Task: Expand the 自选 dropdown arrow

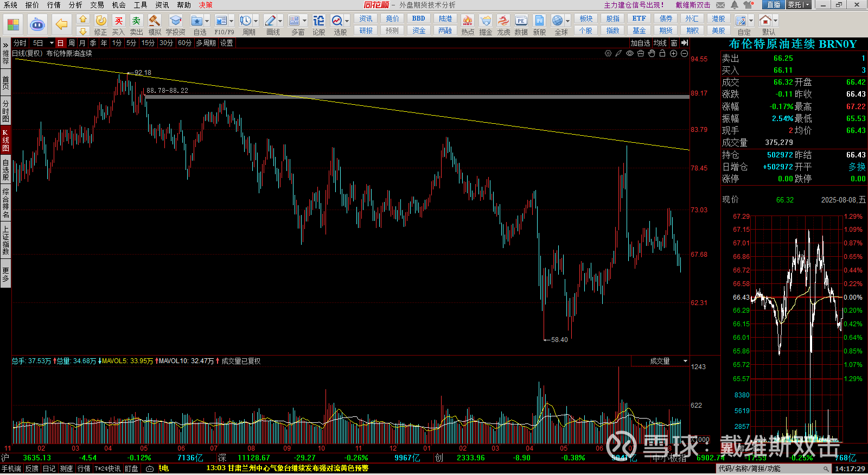Action: [x=207, y=21]
